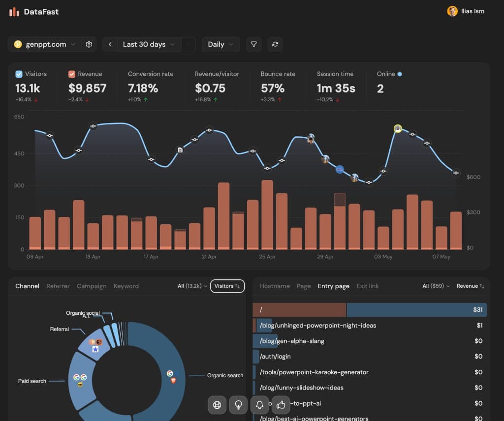504x421 pixels.
Task: Switch to the Hostname tab
Action: (275, 286)
